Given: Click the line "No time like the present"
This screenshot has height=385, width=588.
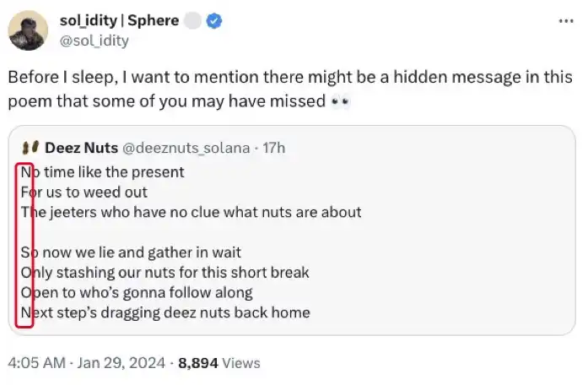Looking at the screenshot, I should [105, 171].
